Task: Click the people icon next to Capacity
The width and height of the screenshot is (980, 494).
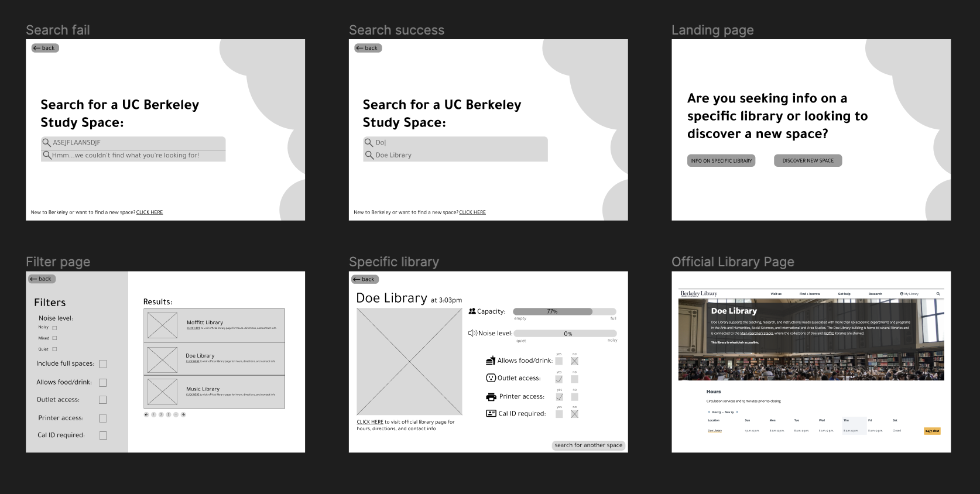Action: [472, 311]
